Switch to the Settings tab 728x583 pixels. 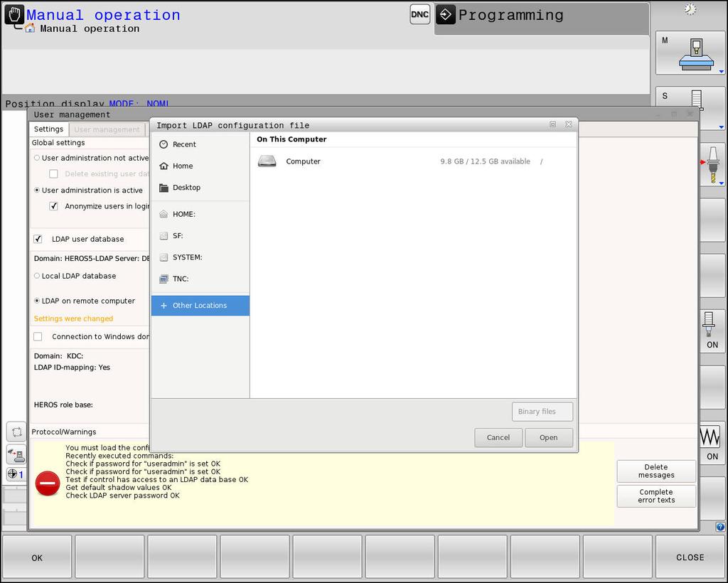(49, 129)
